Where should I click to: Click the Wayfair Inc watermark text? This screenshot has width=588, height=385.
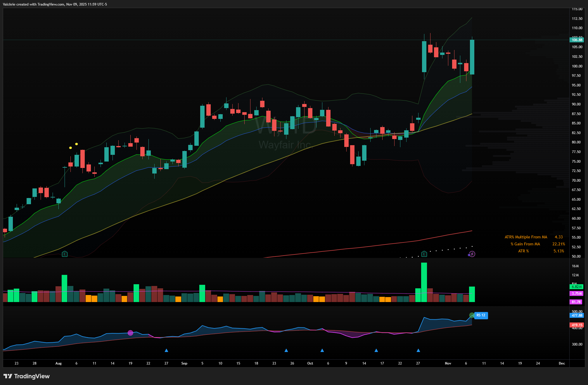[x=286, y=145]
